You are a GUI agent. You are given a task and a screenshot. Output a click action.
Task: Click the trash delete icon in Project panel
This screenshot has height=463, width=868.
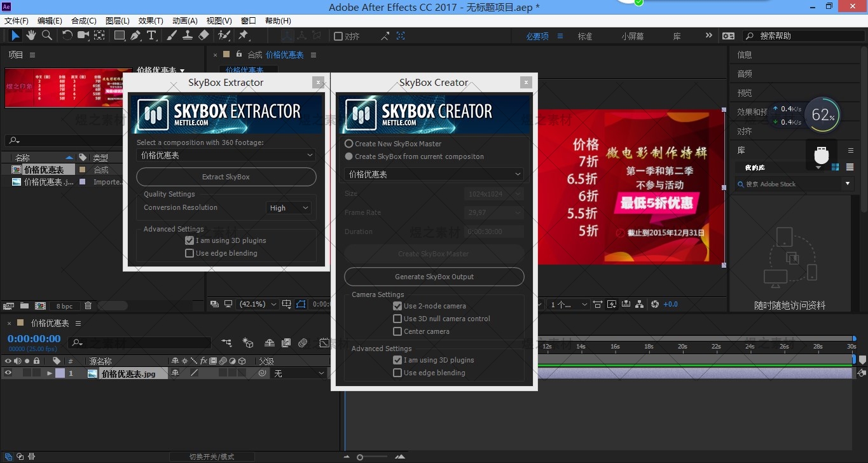[x=88, y=306]
